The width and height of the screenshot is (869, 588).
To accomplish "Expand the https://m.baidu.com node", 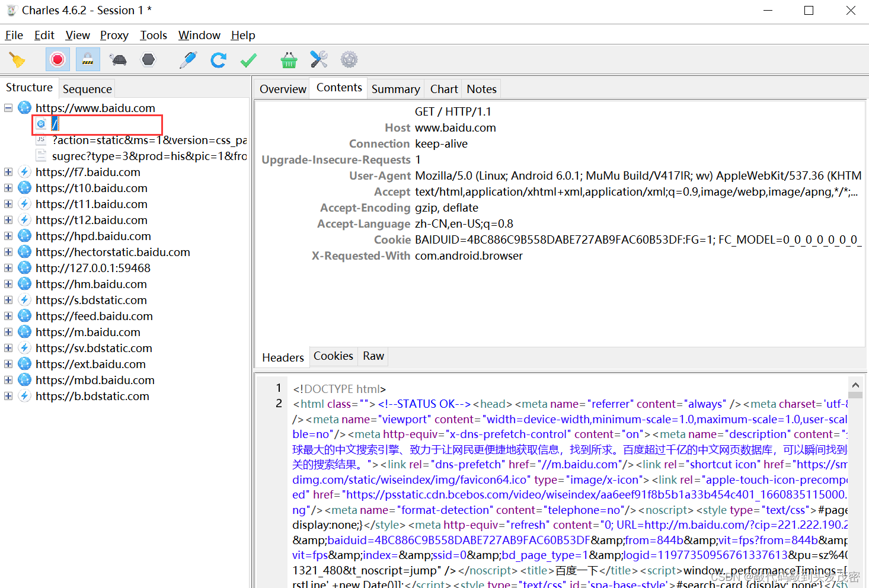I will [x=8, y=332].
